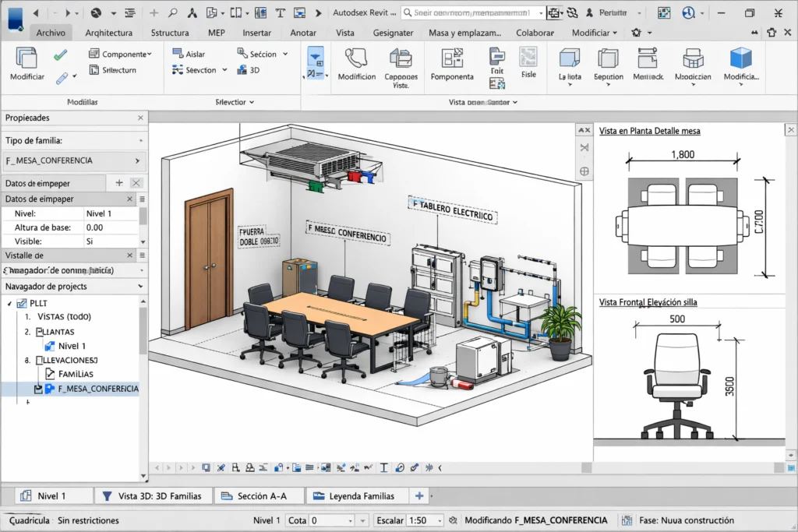Collapse the PLLT project tree node
798x532 pixels.
click(10, 303)
